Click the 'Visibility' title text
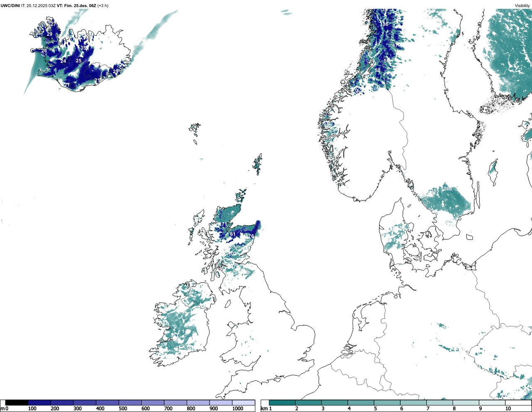 tap(522, 6)
